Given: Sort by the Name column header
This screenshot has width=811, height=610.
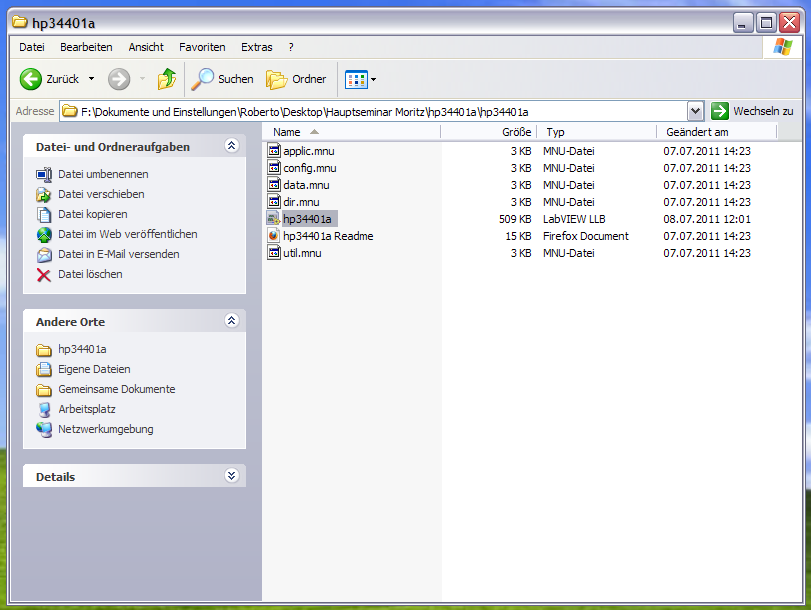Looking at the screenshot, I should pos(351,132).
